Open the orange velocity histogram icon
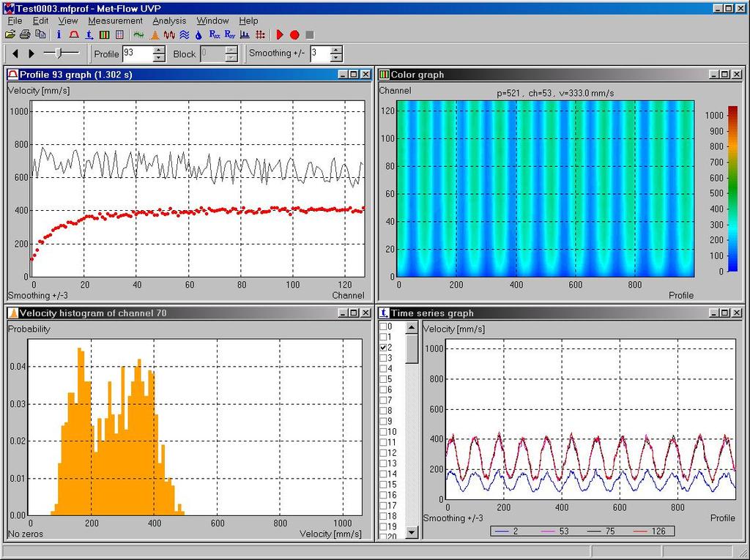750x560 pixels. (155, 35)
